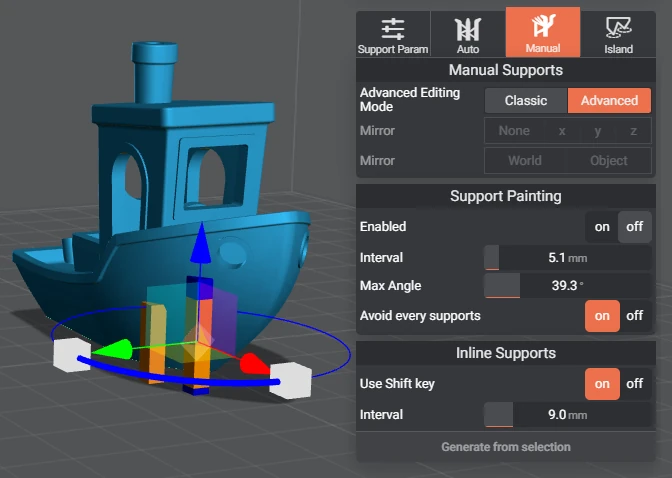Select the Manual supports tab
This screenshot has width=672, height=478.
pos(543,33)
